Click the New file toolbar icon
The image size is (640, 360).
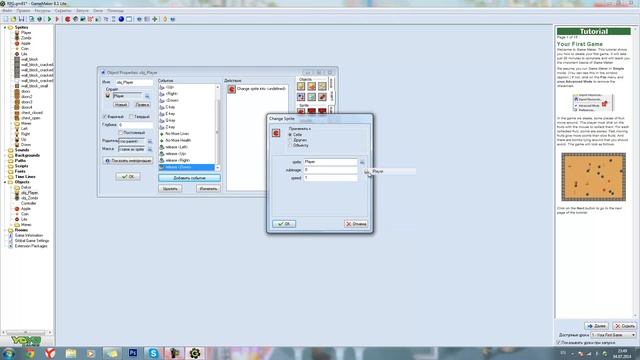click(x=6, y=19)
